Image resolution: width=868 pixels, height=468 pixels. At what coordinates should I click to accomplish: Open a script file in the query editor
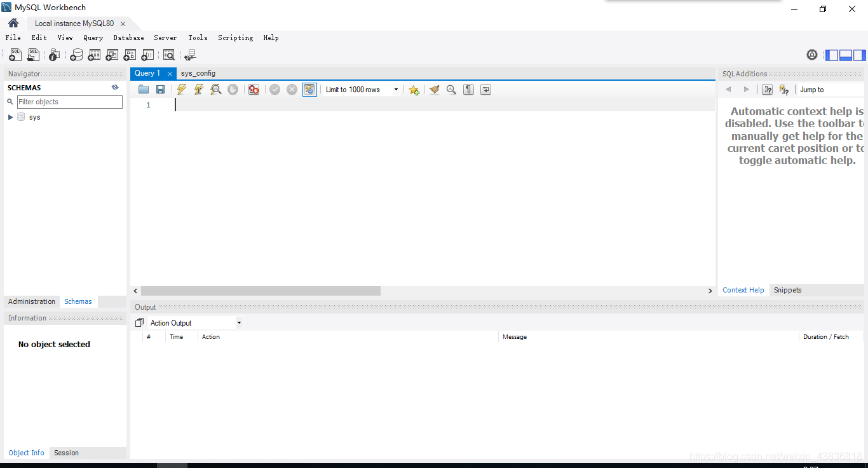click(144, 90)
